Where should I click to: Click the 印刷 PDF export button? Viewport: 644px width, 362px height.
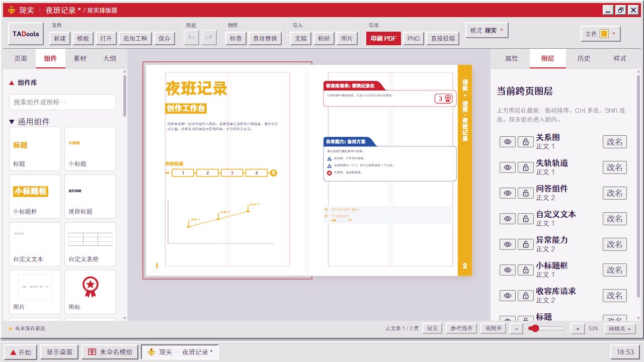pos(383,38)
